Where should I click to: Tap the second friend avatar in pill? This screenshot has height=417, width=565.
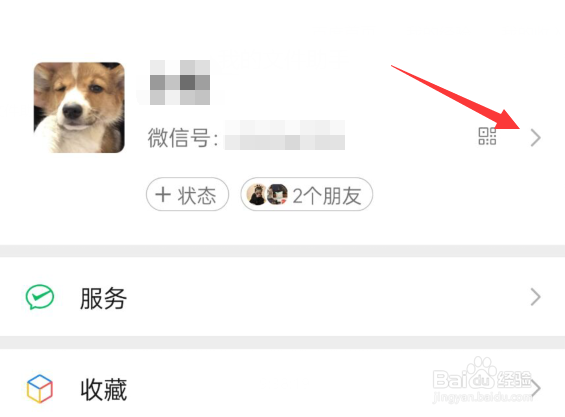coord(277,195)
